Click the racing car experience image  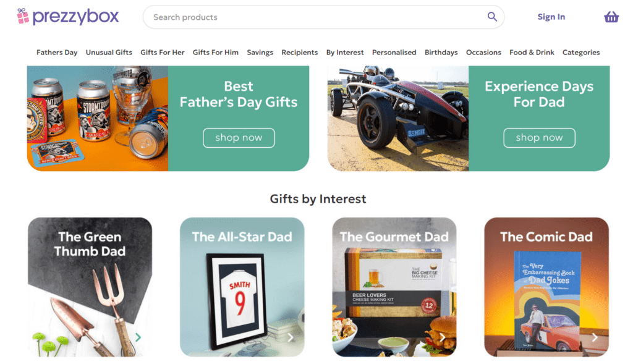[398, 119]
